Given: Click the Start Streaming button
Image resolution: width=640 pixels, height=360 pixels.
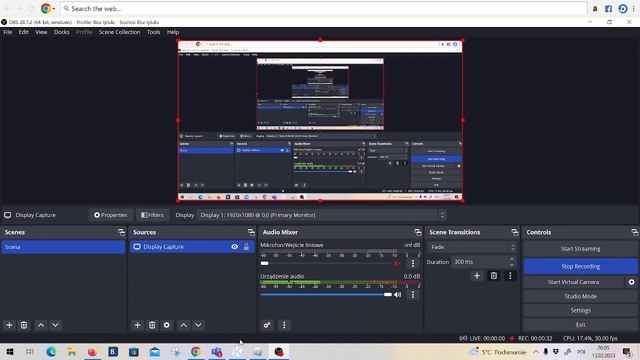Looking at the screenshot, I should [580, 249].
